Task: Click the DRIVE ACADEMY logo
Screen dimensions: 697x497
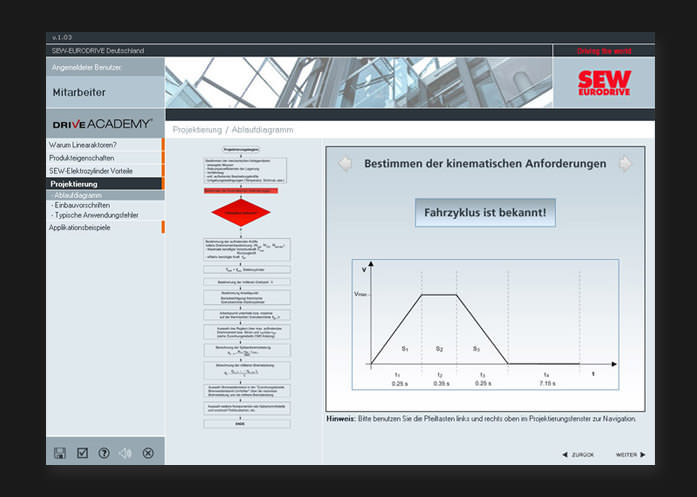Action: tap(102, 124)
